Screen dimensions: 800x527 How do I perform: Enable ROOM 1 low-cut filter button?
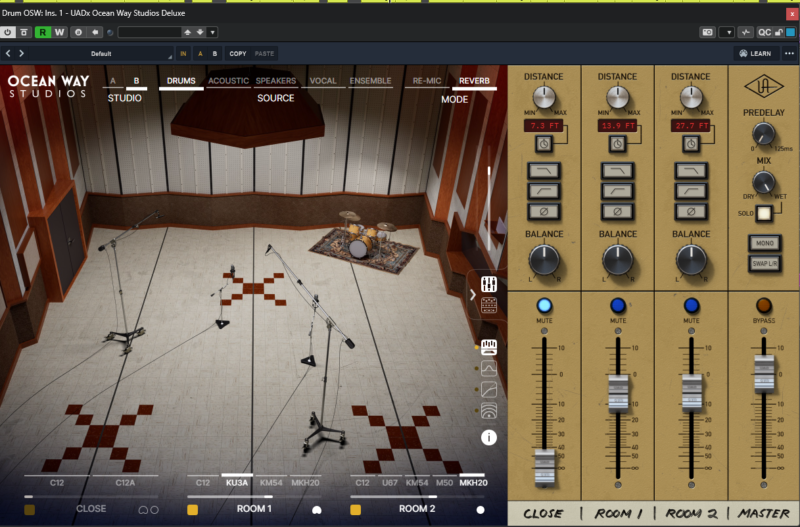[617, 191]
